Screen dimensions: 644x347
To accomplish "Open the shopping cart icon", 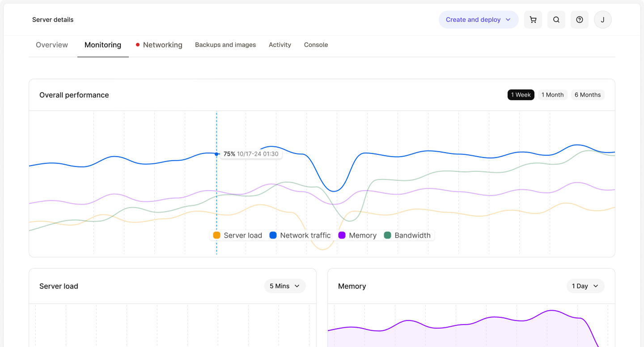I will (533, 20).
